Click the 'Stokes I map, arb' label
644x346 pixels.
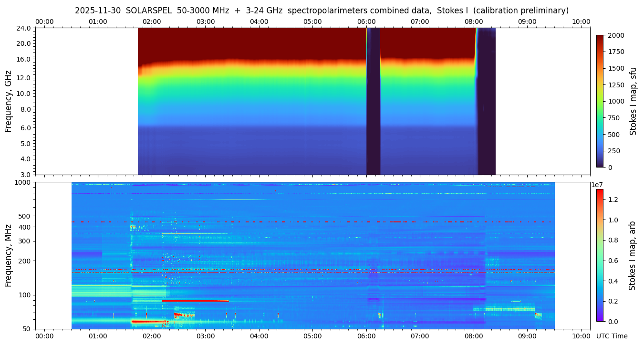[632, 255]
